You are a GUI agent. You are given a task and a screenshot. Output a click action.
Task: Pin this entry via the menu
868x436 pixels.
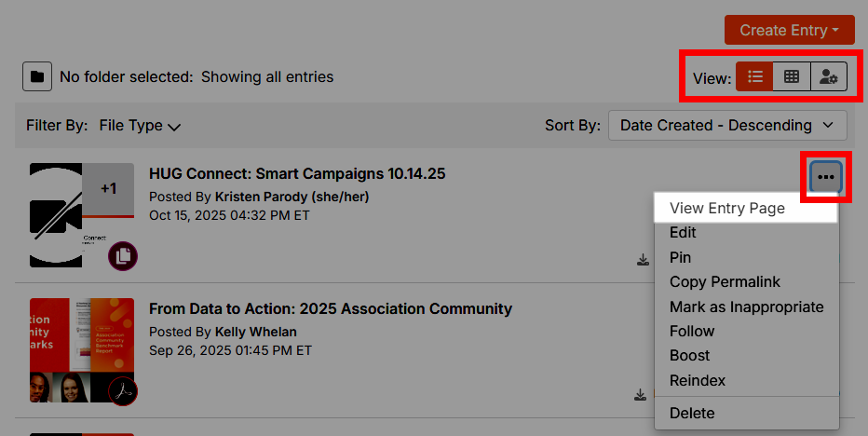[x=680, y=257]
